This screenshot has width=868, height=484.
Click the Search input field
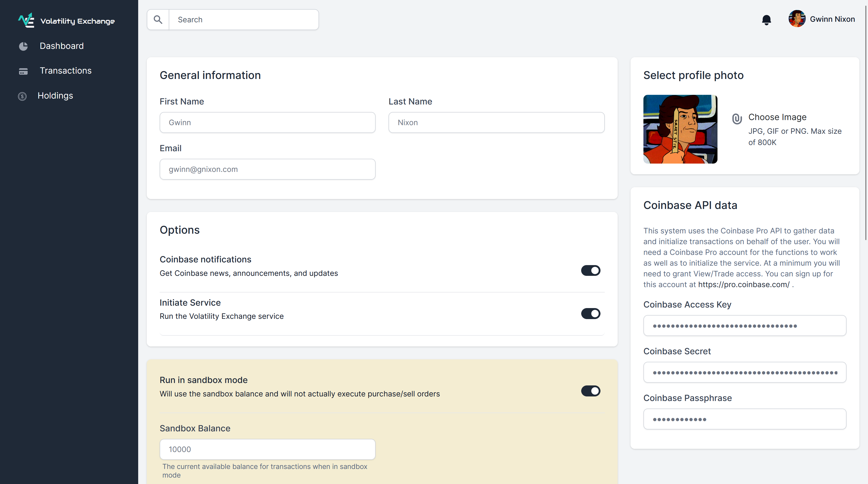pyautogui.click(x=244, y=20)
